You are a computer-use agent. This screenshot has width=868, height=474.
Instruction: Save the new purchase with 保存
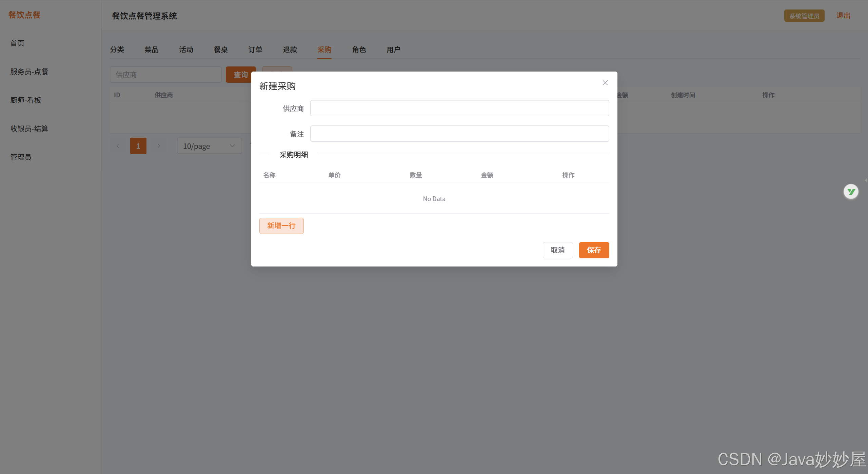tap(594, 250)
